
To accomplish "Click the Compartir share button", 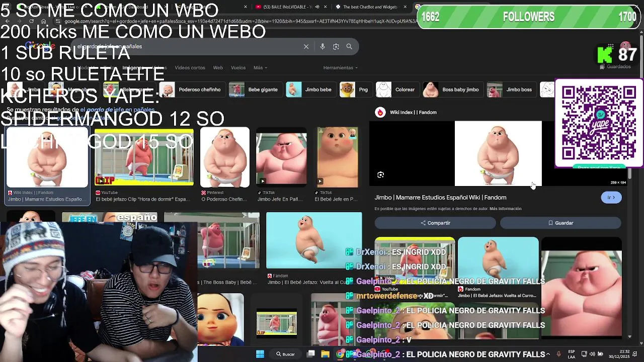I will coord(435,223).
